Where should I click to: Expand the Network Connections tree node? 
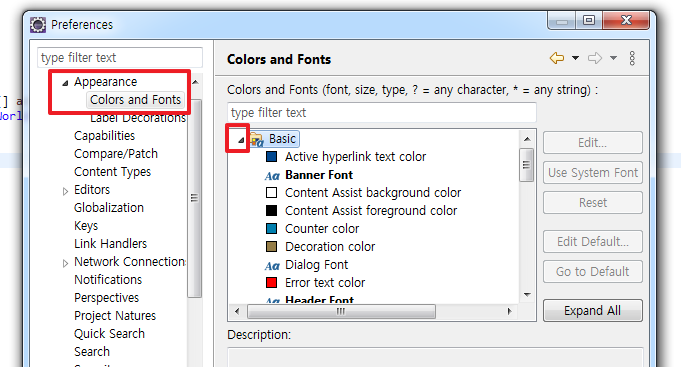pyautogui.click(x=65, y=263)
